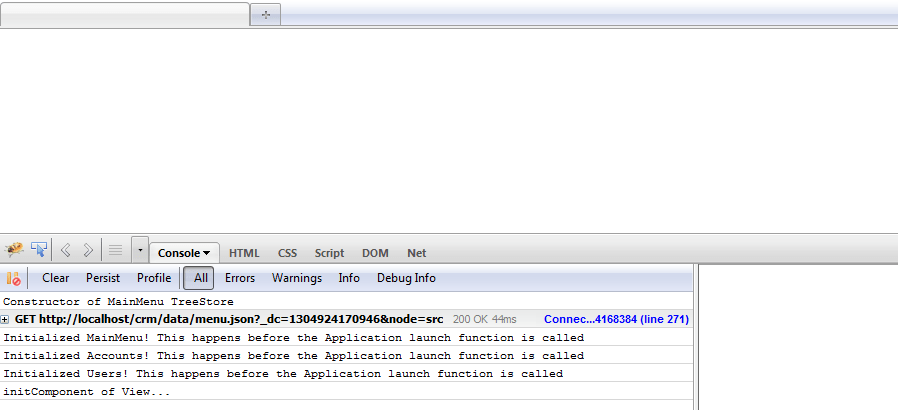Toggle the Persist console option
Screen dimensions: 898x410
pyautogui.click(x=103, y=278)
